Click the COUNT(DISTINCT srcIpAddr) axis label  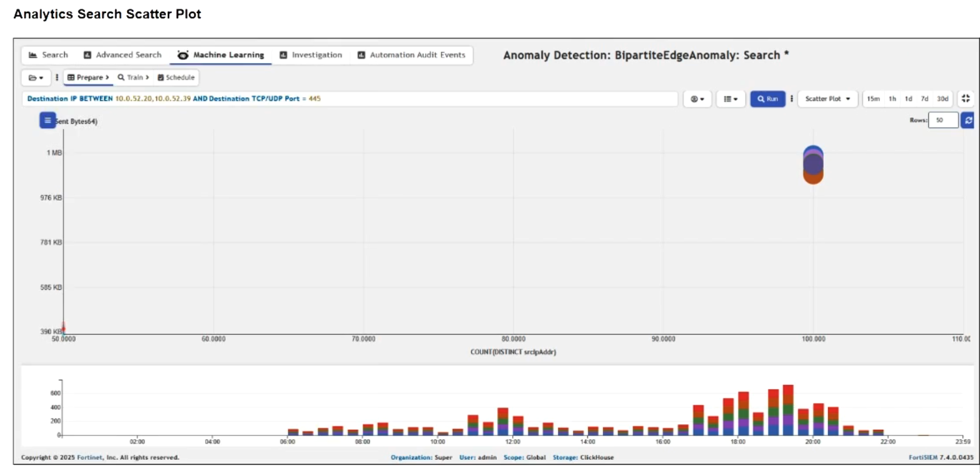tap(513, 352)
